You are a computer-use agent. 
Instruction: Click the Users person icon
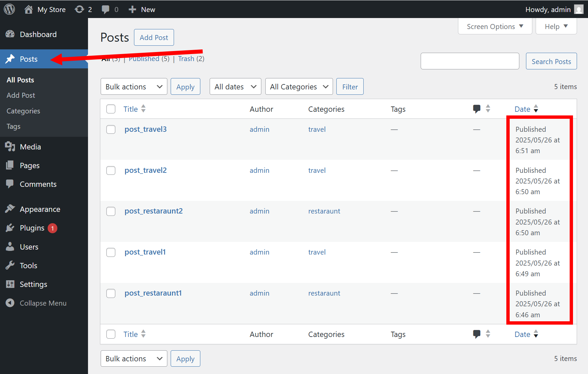pos(10,247)
